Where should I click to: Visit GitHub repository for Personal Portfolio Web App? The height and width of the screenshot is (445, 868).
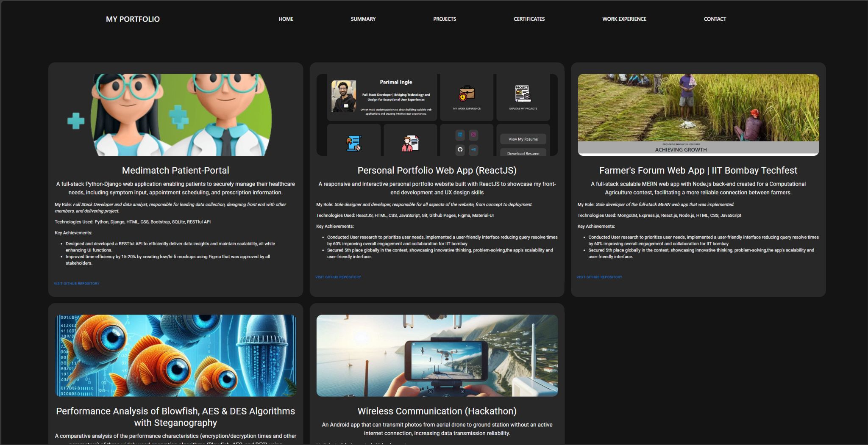tap(338, 277)
